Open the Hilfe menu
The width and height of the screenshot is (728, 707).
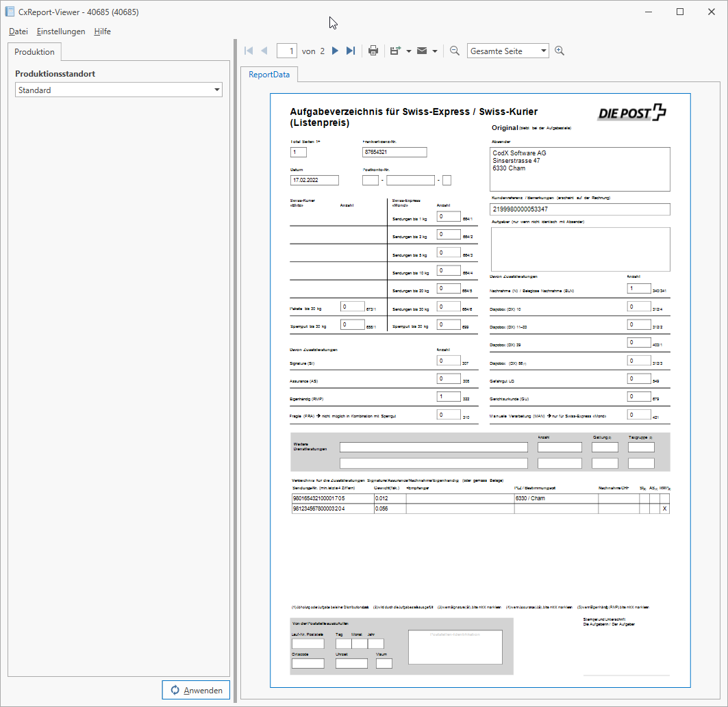tap(102, 31)
